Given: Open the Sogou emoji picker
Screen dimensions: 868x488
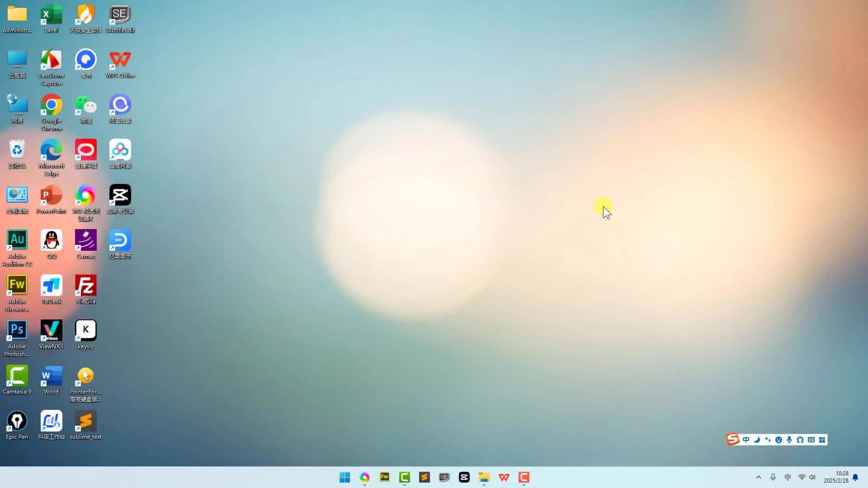Looking at the screenshot, I should pos(778,440).
